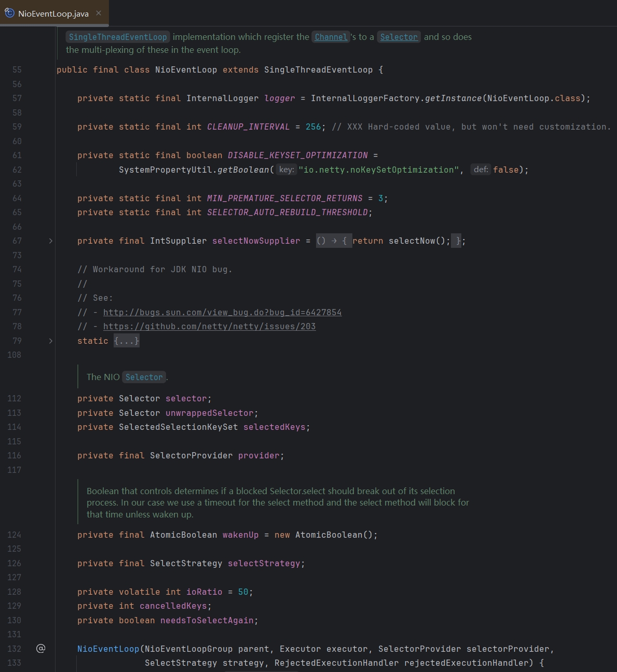Click the selectStrategy field name at line 126
This screenshot has width=617, height=672.
coord(264,563)
